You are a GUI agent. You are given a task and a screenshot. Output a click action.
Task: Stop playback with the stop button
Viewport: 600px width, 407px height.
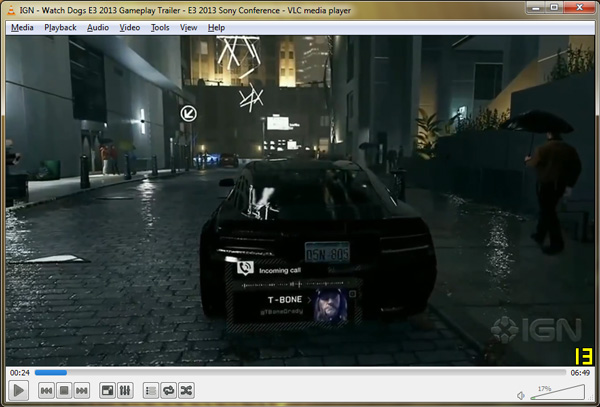tap(64, 391)
